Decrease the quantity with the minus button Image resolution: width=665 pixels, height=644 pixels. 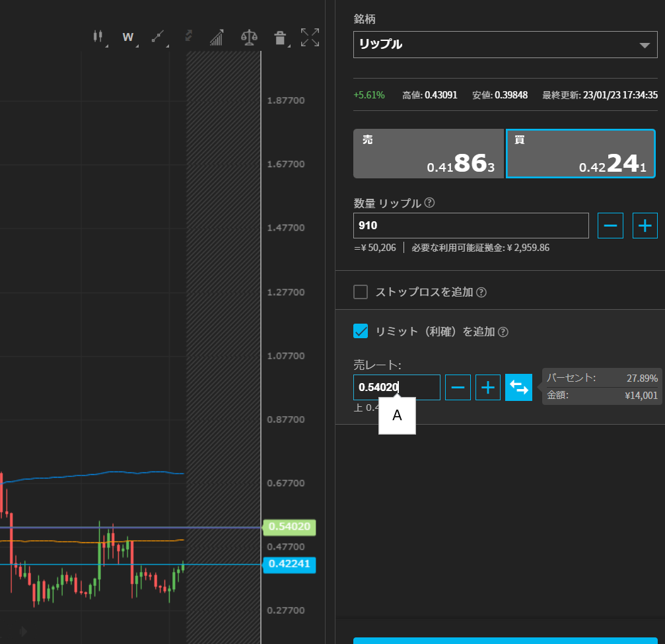(610, 226)
